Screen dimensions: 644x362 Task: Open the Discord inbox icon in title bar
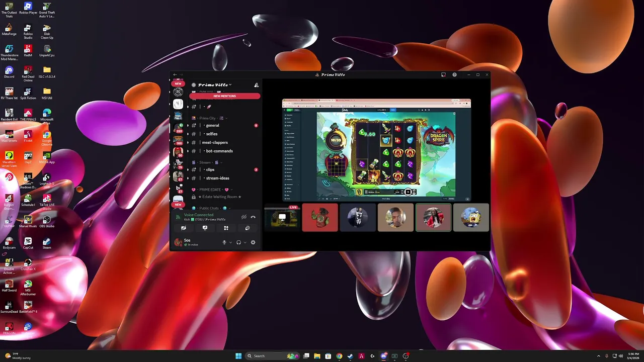pyautogui.click(x=443, y=74)
